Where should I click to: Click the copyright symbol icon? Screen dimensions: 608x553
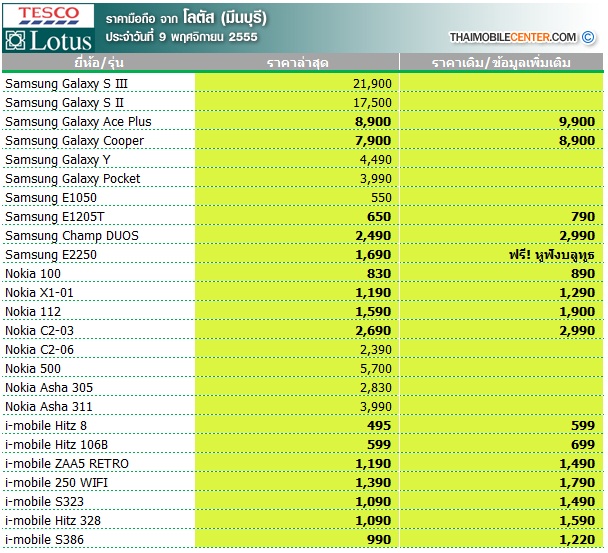coord(588,37)
